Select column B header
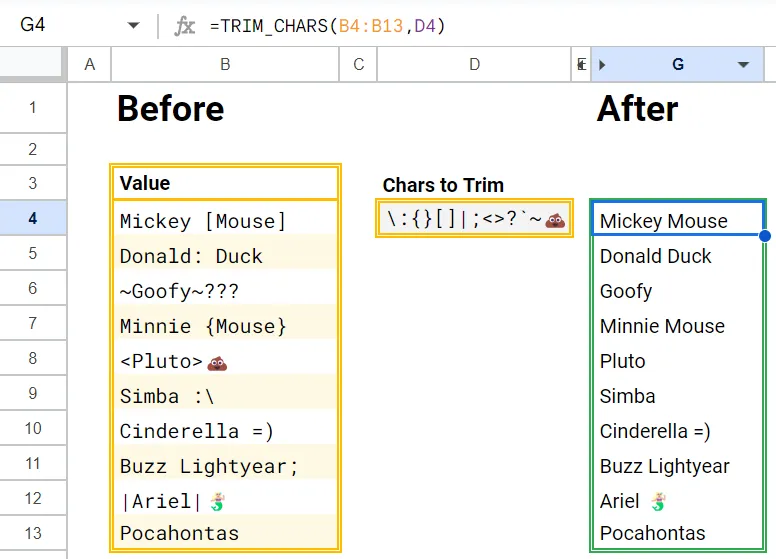The width and height of the screenshot is (776, 559). 225,64
